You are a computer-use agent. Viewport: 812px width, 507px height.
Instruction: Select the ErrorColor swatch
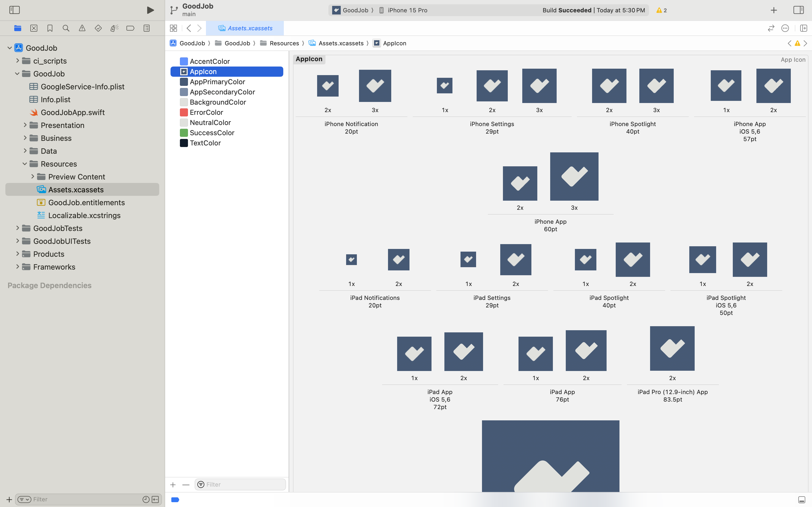pos(184,112)
